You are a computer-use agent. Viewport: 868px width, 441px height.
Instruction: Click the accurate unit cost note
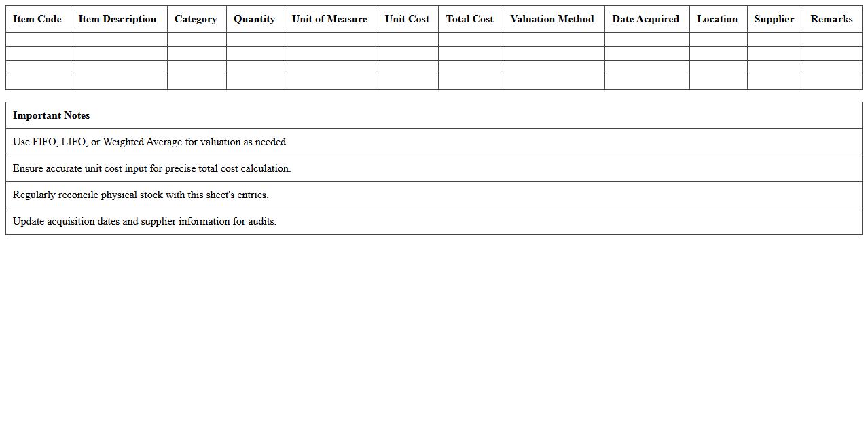click(x=152, y=168)
